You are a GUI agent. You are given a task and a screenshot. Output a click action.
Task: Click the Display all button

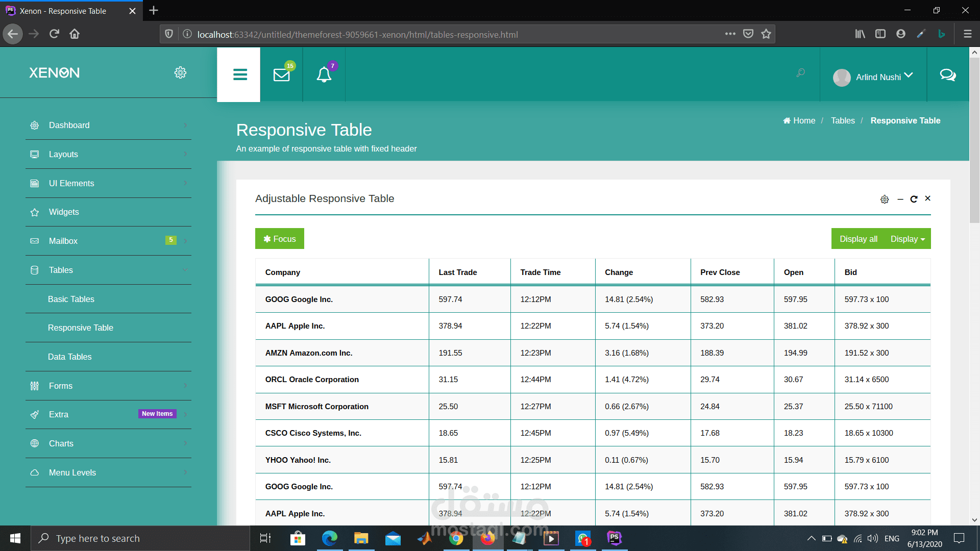859,239
